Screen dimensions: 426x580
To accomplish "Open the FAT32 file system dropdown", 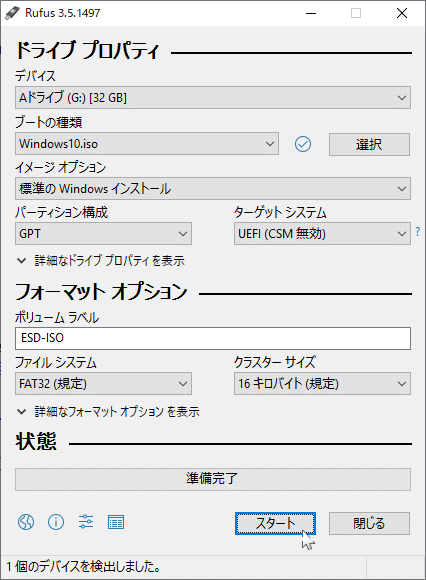I will click(x=103, y=384).
